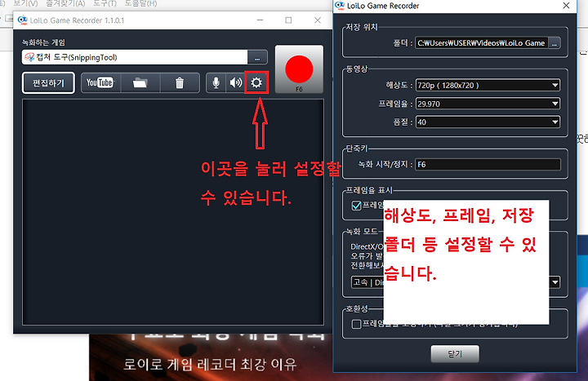Click the LoiLo logo in main window title
The height and width of the screenshot is (381, 588).
pos(23,20)
